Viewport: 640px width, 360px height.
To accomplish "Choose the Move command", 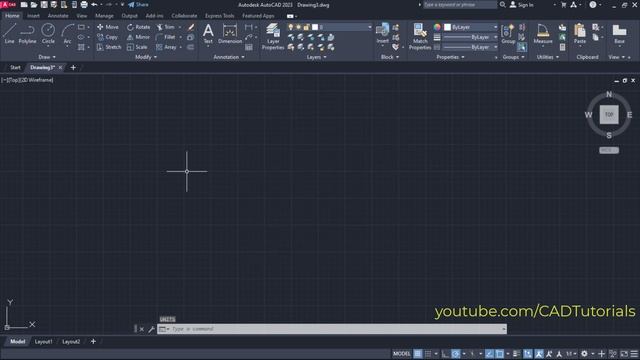I will tap(108, 27).
